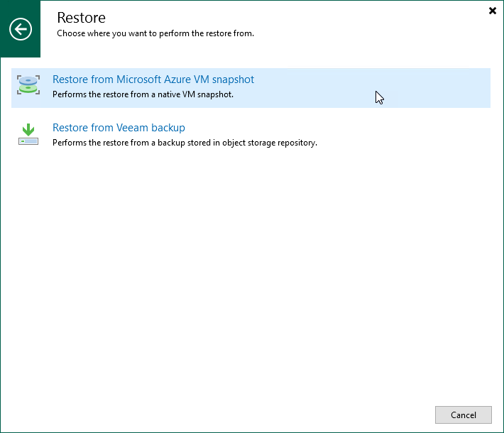
Task: Click the word 'backup' in the second option title
Action: tap(170, 128)
